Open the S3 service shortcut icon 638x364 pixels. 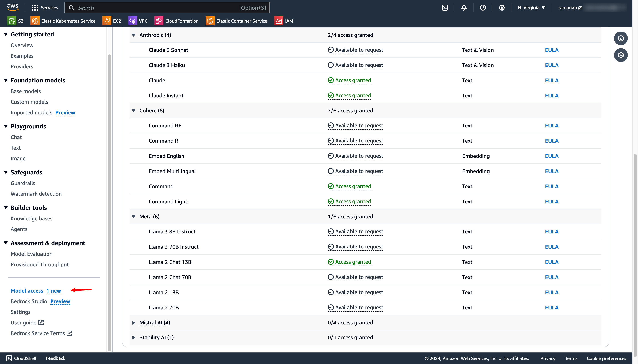click(x=11, y=21)
